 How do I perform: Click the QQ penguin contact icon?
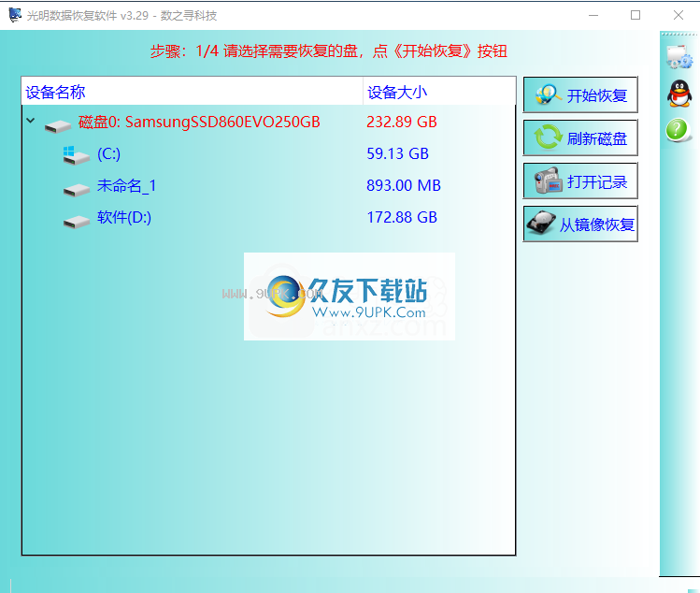(679, 94)
